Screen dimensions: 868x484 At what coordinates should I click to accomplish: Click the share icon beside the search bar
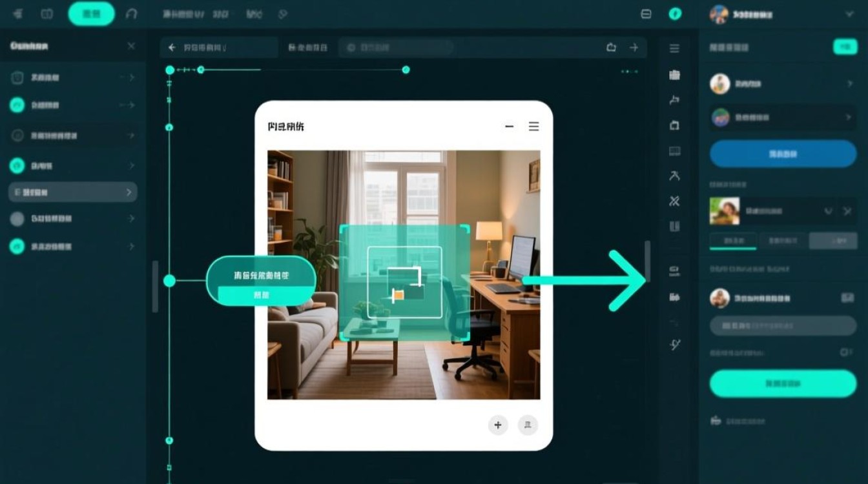(x=611, y=47)
